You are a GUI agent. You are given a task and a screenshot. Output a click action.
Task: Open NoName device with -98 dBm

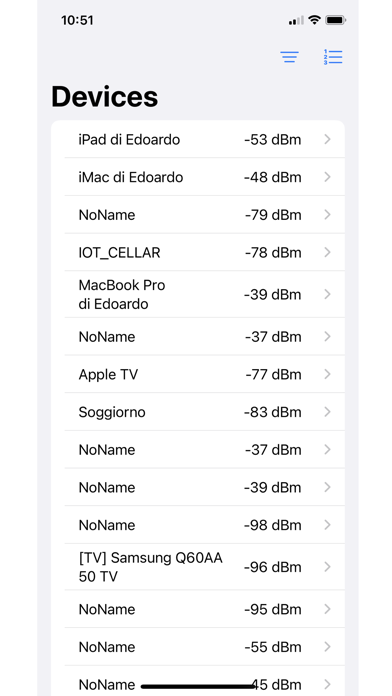[x=198, y=525]
